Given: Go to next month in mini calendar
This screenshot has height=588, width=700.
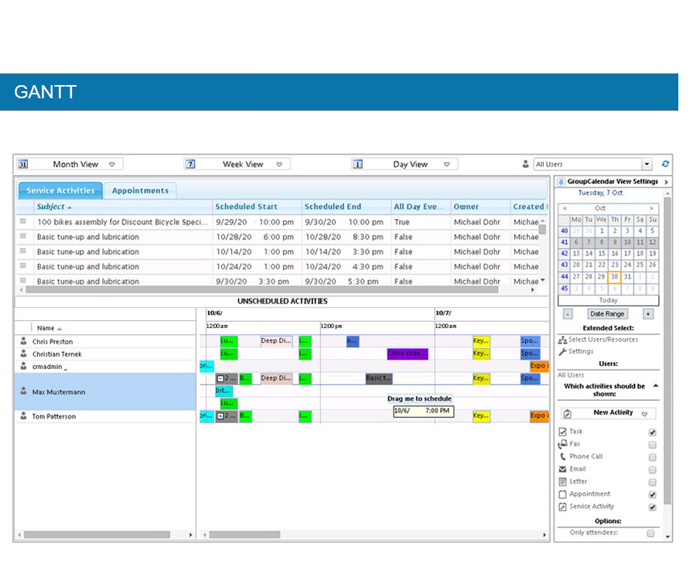Looking at the screenshot, I should pyautogui.click(x=651, y=208).
